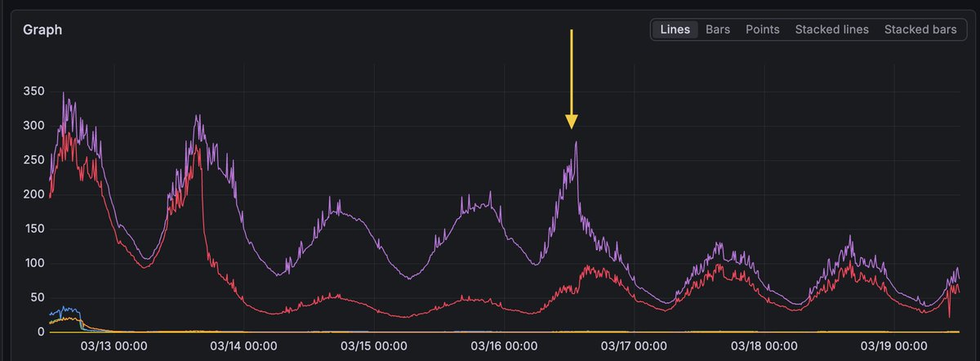Click the 03/18 00:00 axis label
The height and width of the screenshot is (361, 980).
(x=764, y=345)
